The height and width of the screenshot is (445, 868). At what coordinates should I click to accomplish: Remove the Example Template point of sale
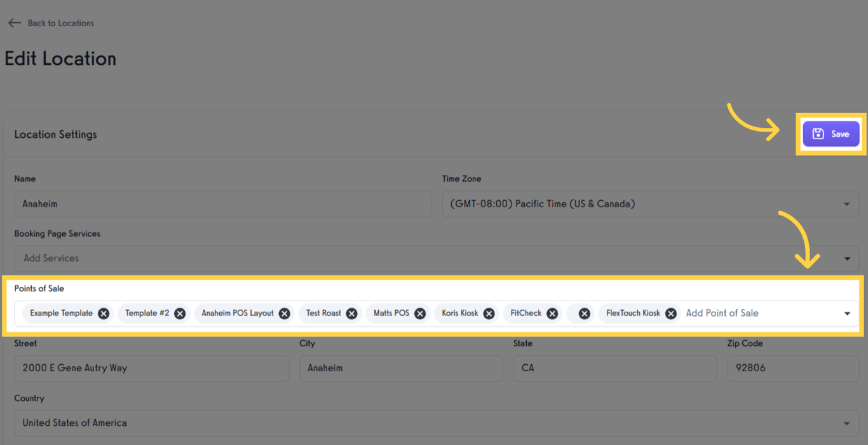point(103,313)
